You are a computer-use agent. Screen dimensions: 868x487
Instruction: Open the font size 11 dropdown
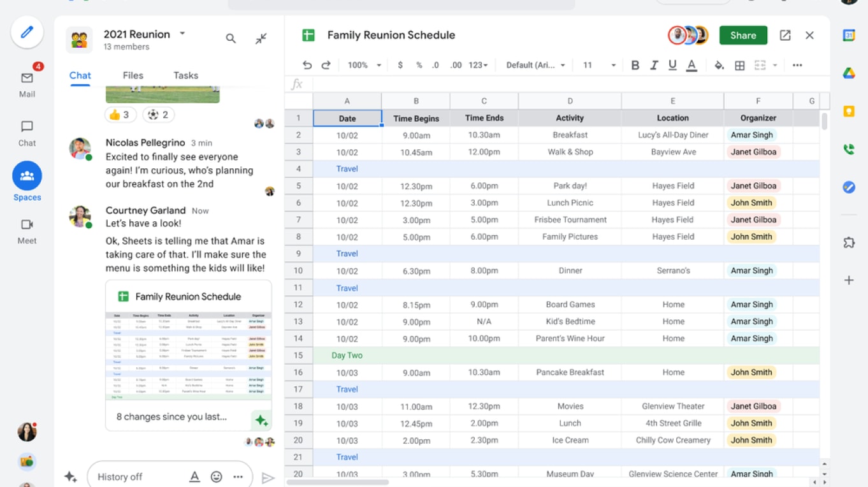pyautogui.click(x=599, y=65)
